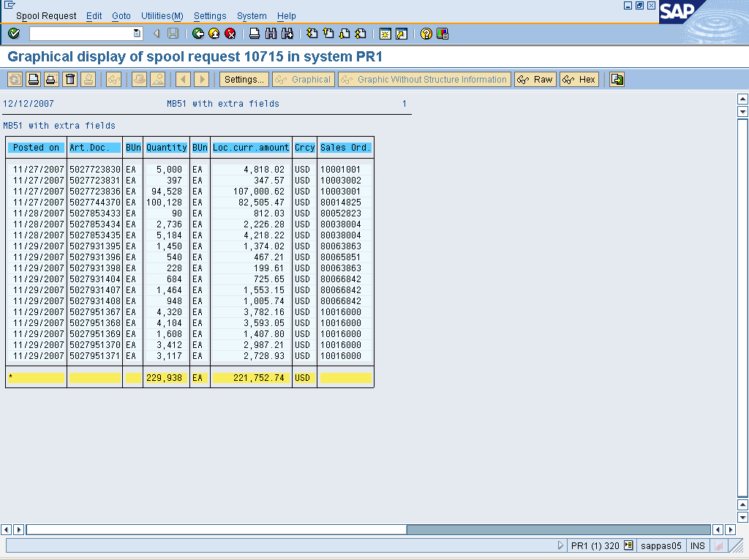This screenshot has width=749, height=560.
Task: Delete the spool request trash icon
Action: point(70,79)
